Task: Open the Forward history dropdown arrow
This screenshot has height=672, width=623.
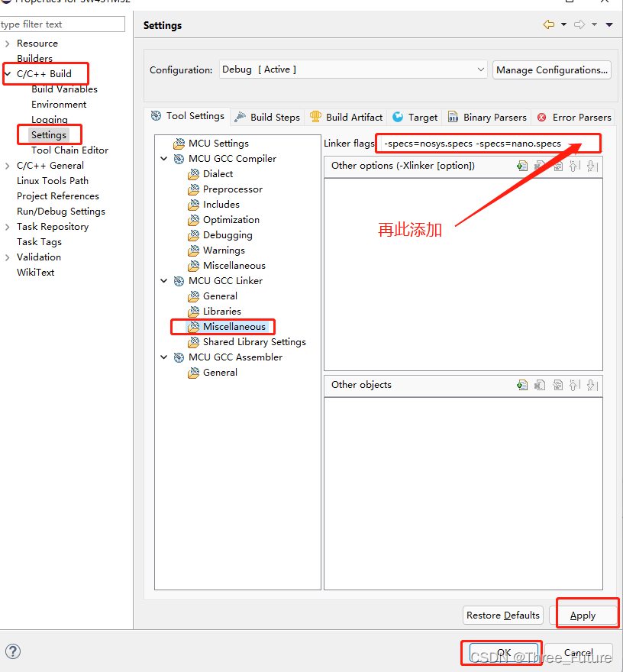Action: pos(594,25)
